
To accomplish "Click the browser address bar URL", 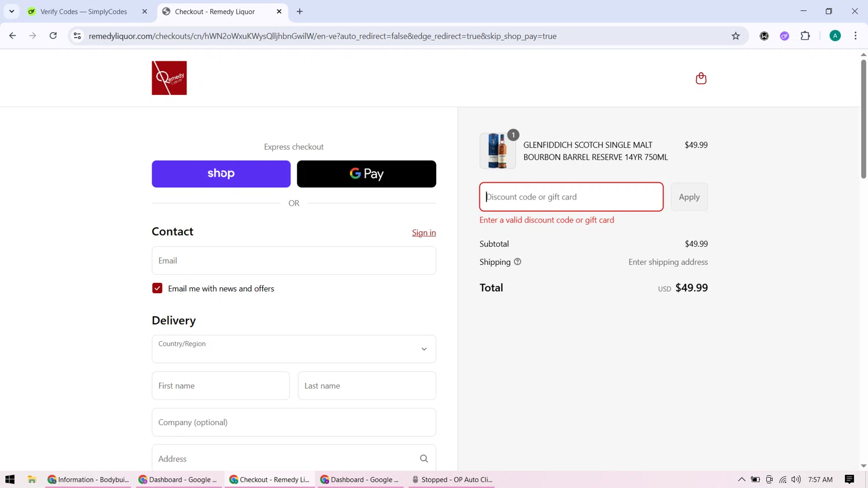I will point(322,36).
